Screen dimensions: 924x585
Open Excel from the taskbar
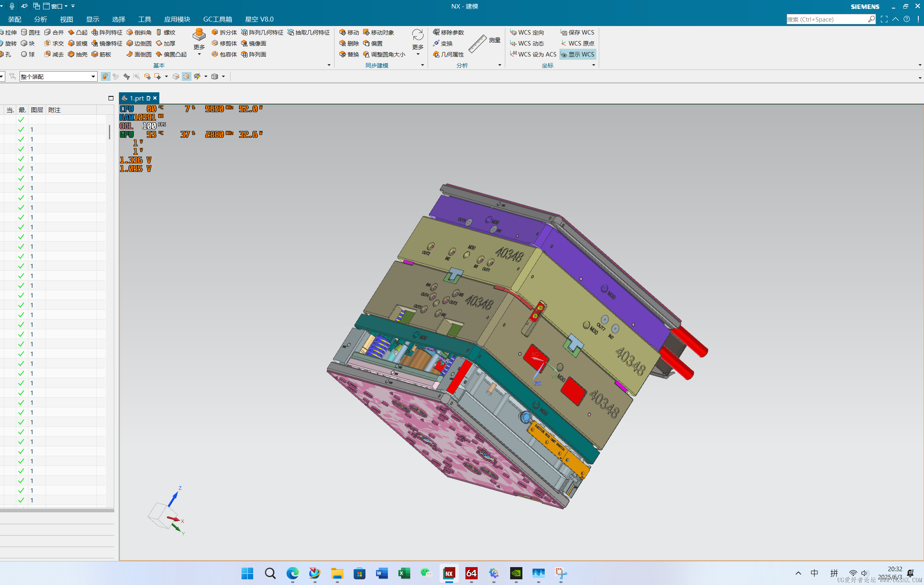pos(404,573)
